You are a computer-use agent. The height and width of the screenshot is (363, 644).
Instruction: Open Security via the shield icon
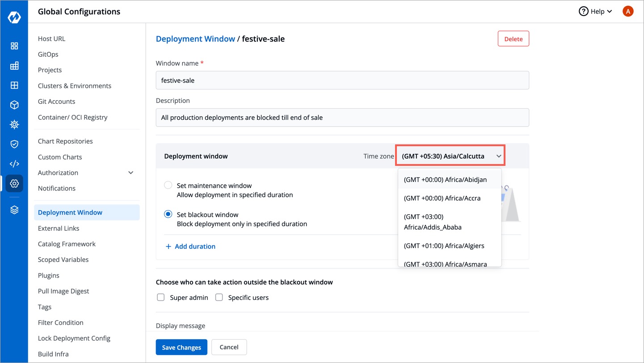click(14, 144)
